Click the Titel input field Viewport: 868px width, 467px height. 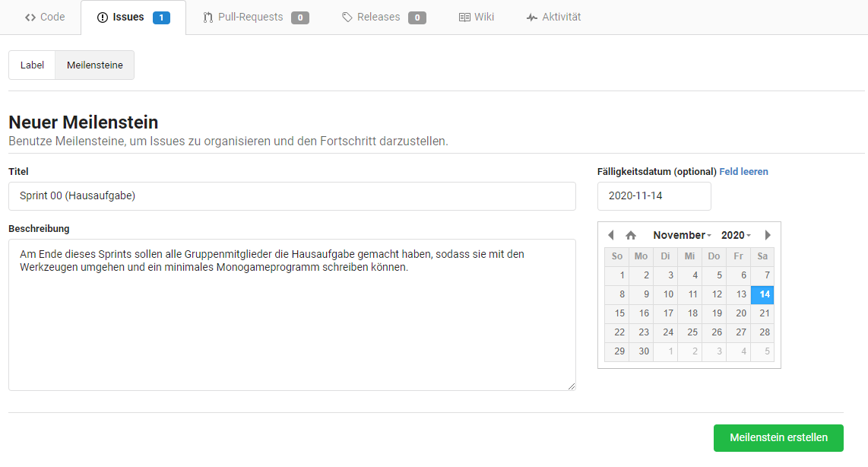point(292,196)
